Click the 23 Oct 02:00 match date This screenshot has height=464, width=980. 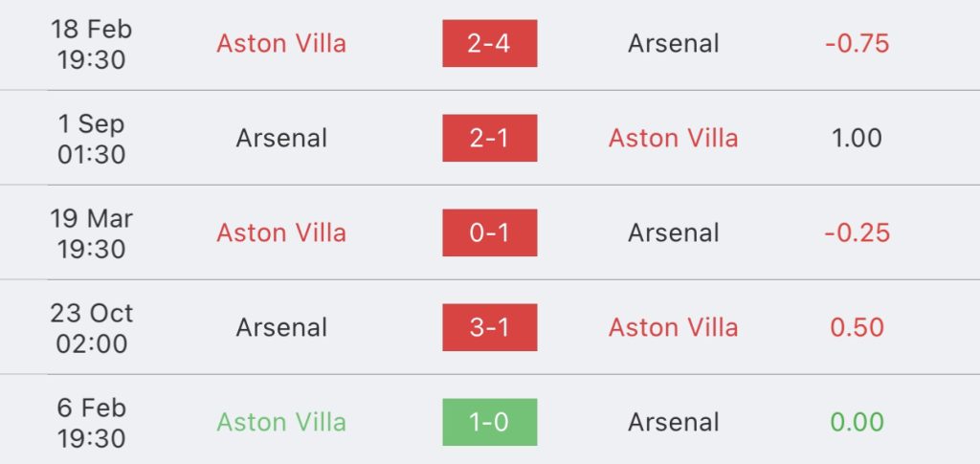pyautogui.click(x=91, y=328)
